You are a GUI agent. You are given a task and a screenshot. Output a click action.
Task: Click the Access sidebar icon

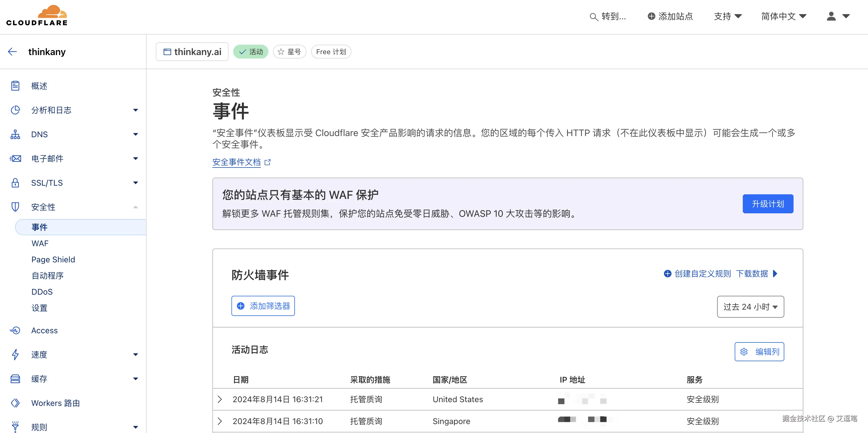tap(15, 330)
